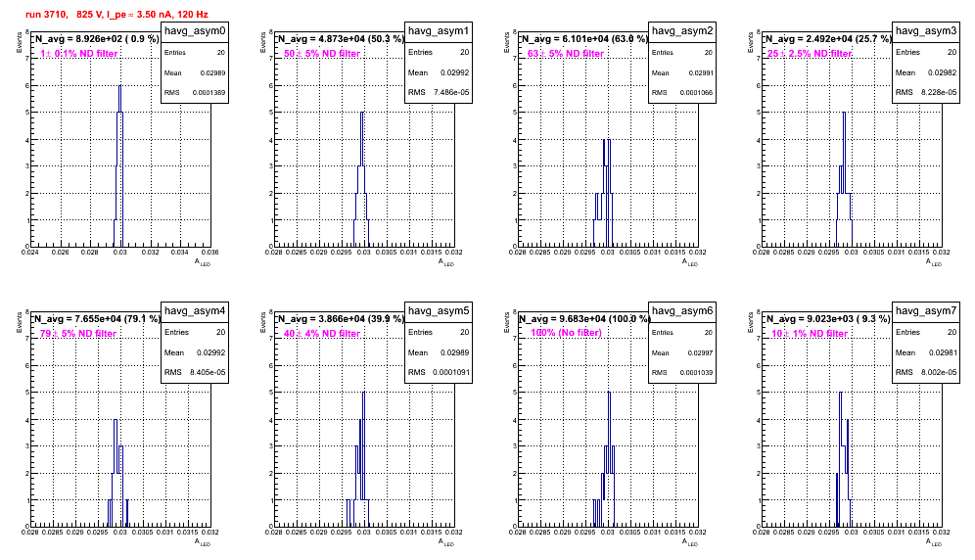
Task: Click the N_avg = 8.926e+02 label
Action: (96, 39)
